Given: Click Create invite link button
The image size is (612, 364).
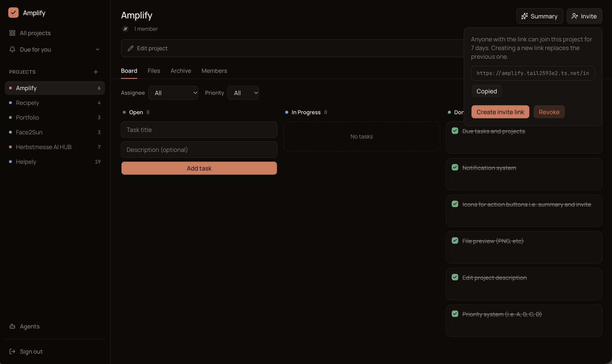Looking at the screenshot, I should pos(500,112).
